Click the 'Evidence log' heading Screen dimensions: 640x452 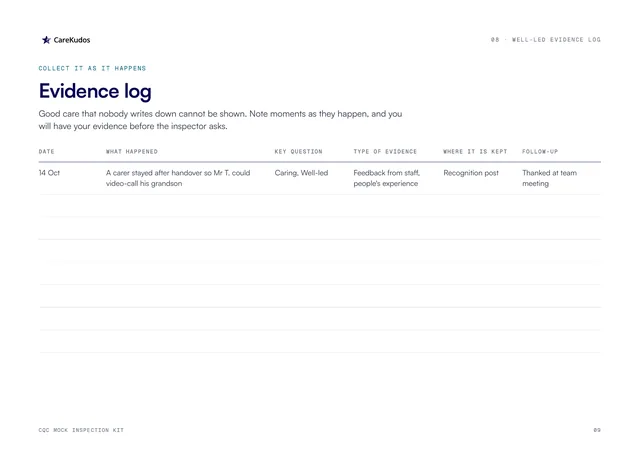click(95, 91)
